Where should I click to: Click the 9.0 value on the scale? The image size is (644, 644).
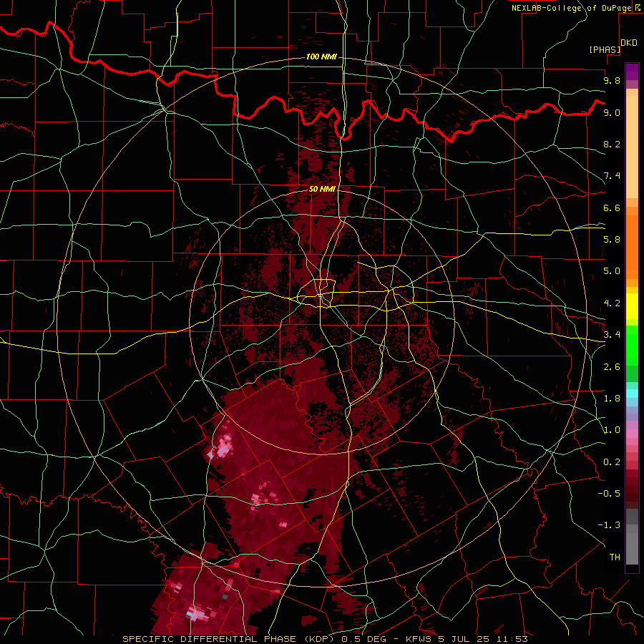point(612,112)
